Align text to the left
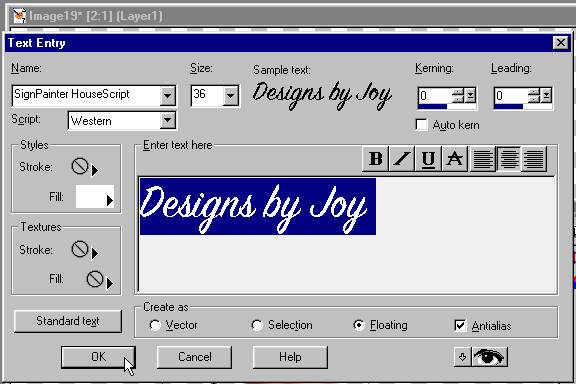 pos(483,159)
